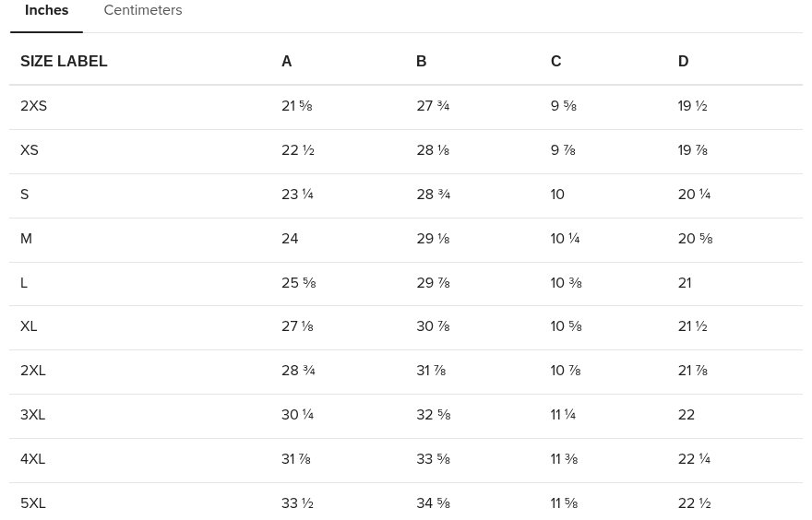Click the 21 value in row L

[685, 283]
